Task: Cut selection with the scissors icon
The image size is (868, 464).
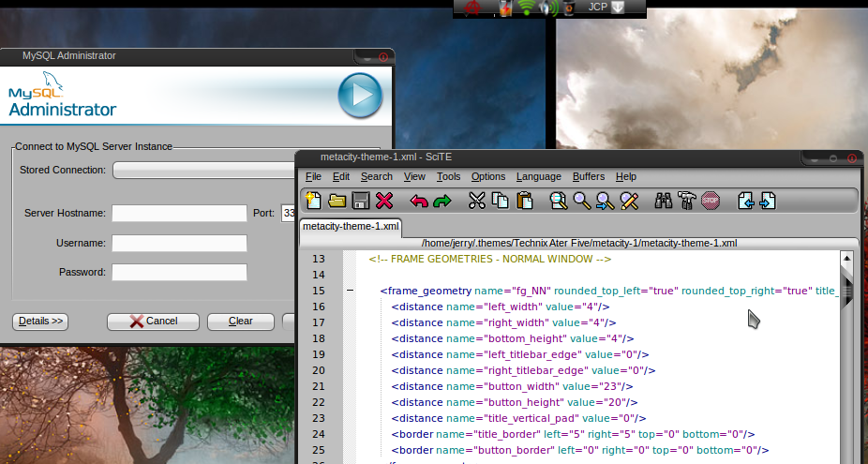Action: coord(476,201)
